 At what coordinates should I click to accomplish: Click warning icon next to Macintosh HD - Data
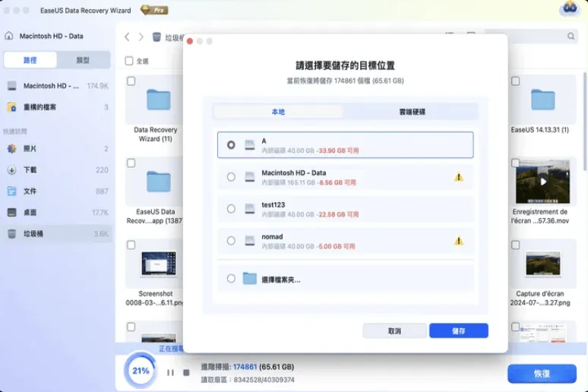coord(458,177)
